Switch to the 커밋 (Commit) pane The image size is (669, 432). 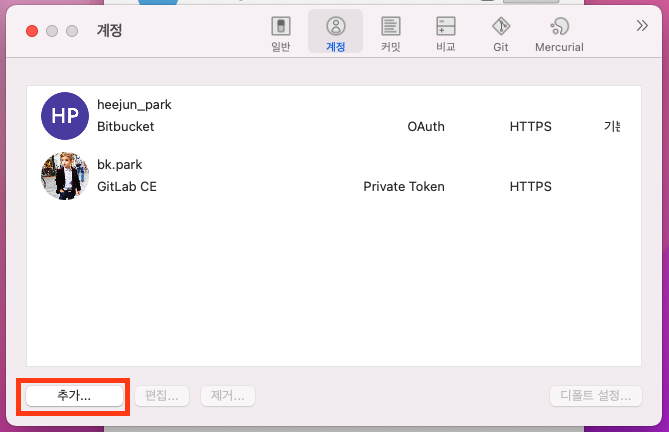click(x=391, y=34)
